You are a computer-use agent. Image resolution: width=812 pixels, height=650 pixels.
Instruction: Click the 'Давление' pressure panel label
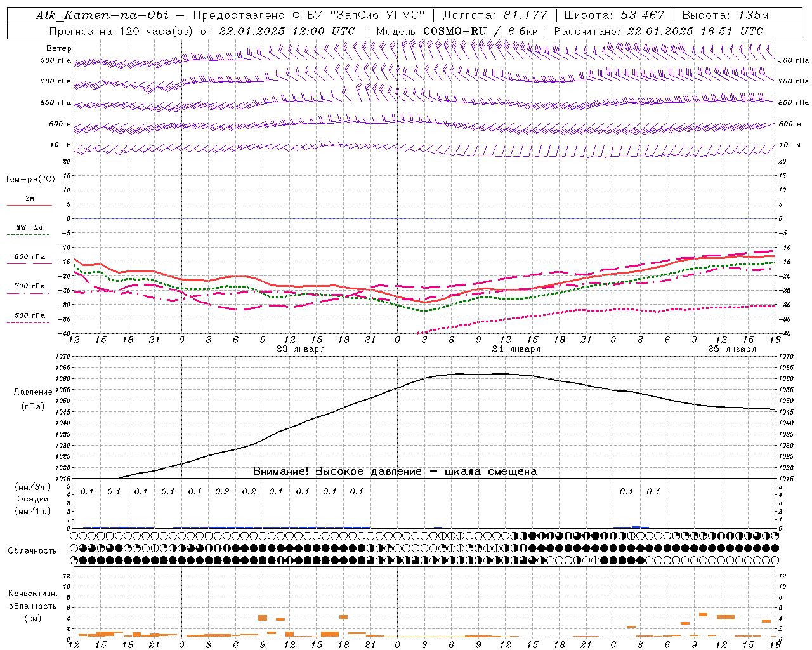tap(33, 392)
